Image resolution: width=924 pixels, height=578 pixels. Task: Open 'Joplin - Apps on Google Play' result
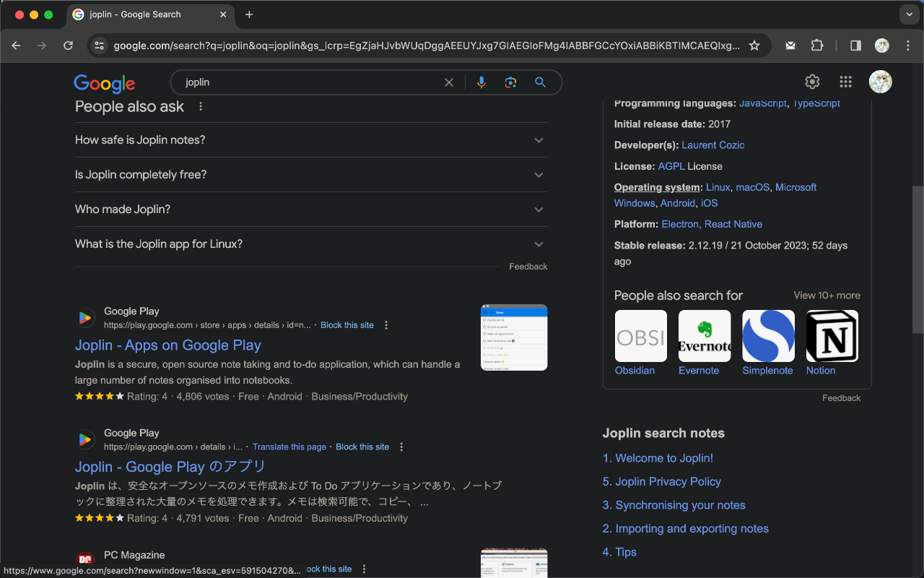click(x=167, y=345)
